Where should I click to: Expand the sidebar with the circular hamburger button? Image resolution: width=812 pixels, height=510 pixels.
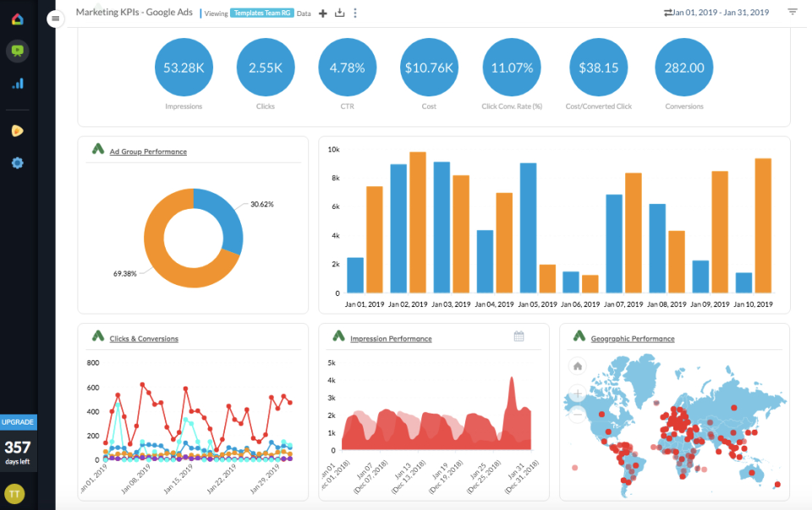pos(55,18)
